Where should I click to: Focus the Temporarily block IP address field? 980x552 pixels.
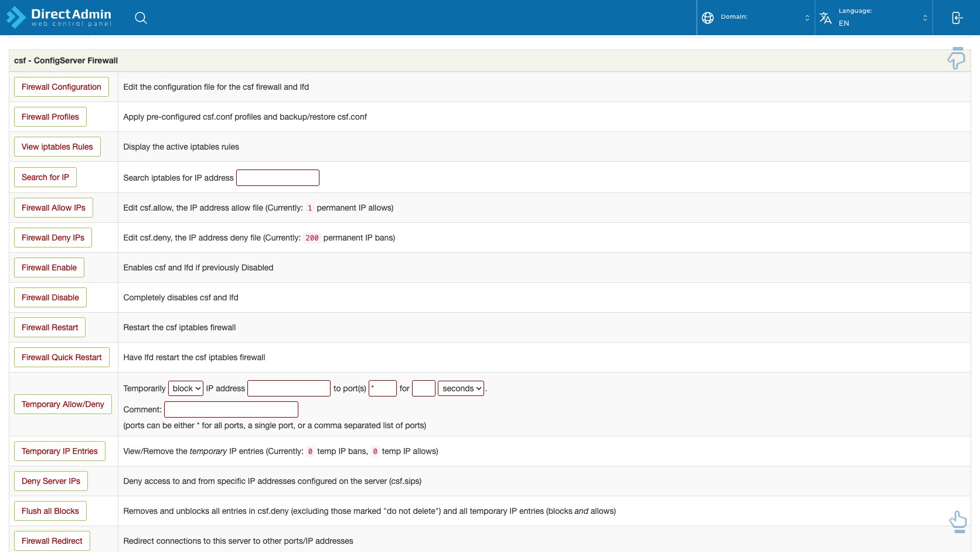point(289,388)
